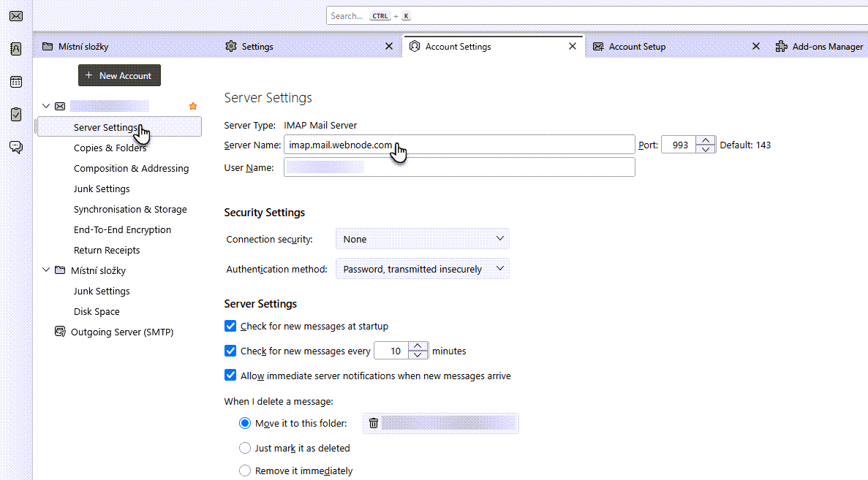868x480 pixels.
Task: Click the Outgoing Server (SMTP) icon
Action: (60, 332)
